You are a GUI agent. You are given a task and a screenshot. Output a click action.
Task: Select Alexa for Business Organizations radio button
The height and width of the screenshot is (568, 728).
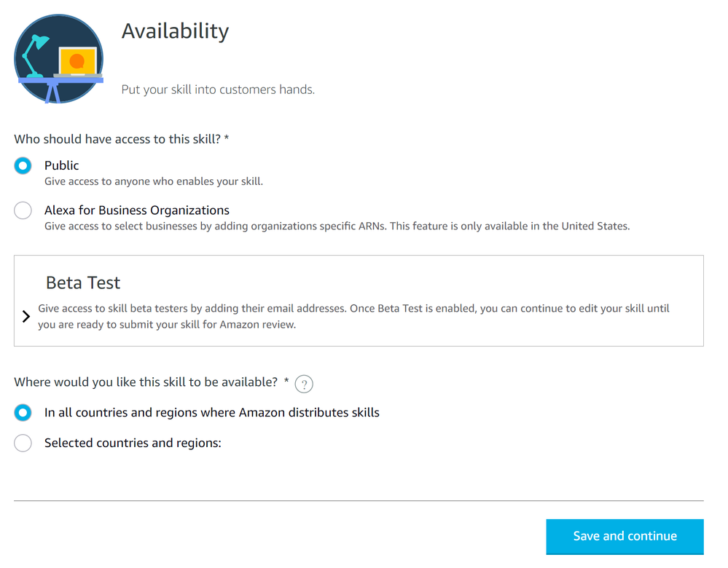[x=23, y=210]
